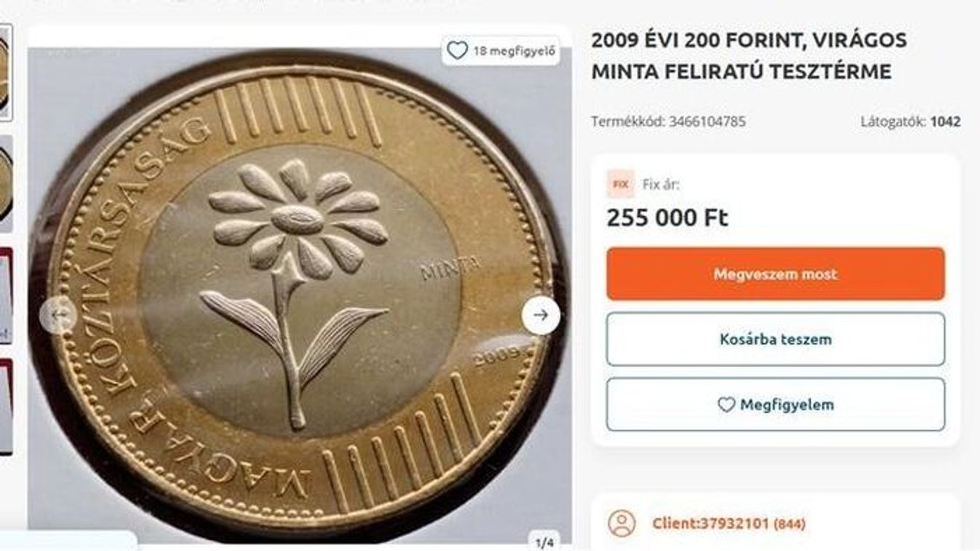The height and width of the screenshot is (551, 980).
Task: Buy now with Megveszem most button
Action: tap(776, 274)
